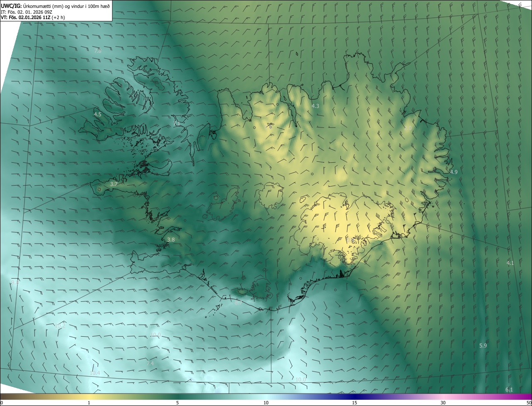Screen dimensions: 532x406
Task: Click the 3.8 value on the map
Action: (x=171, y=240)
